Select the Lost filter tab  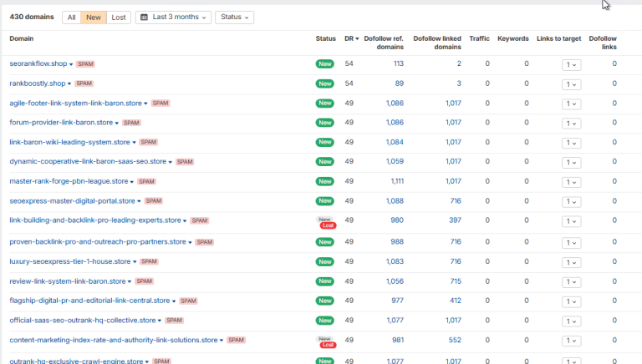point(119,18)
